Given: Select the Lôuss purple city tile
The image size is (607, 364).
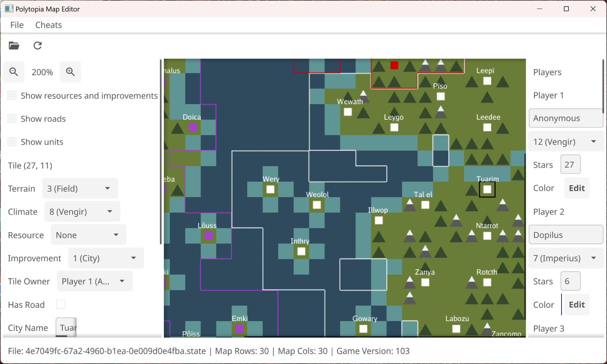Looking at the screenshot, I should [x=208, y=236].
